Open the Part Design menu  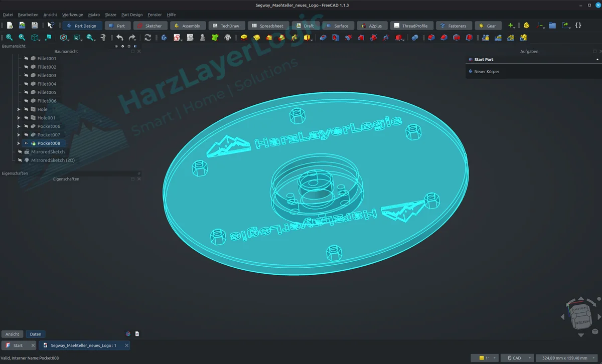pos(132,15)
